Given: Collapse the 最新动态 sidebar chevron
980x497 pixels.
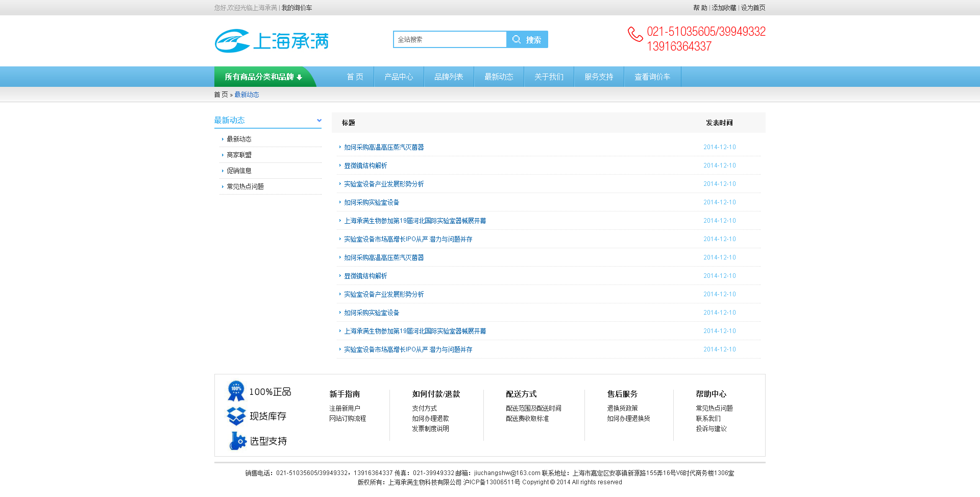Looking at the screenshot, I should click(x=319, y=121).
